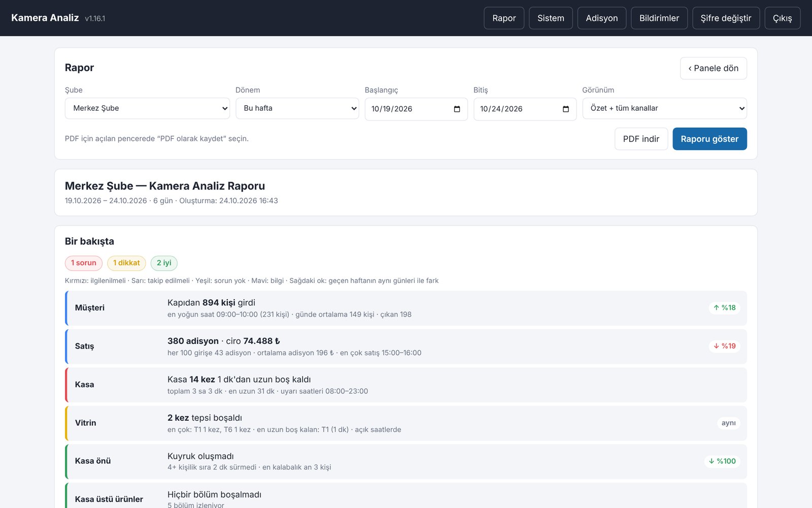Click the Bitiş date value 10/24/2026
Screen dimensions: 812x508
tap(501, 109)
